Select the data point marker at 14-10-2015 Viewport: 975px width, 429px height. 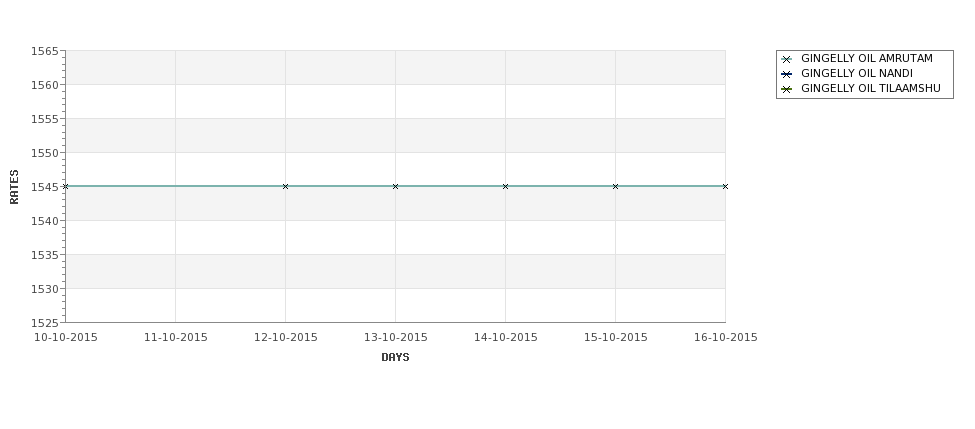(x=506, y=187)
